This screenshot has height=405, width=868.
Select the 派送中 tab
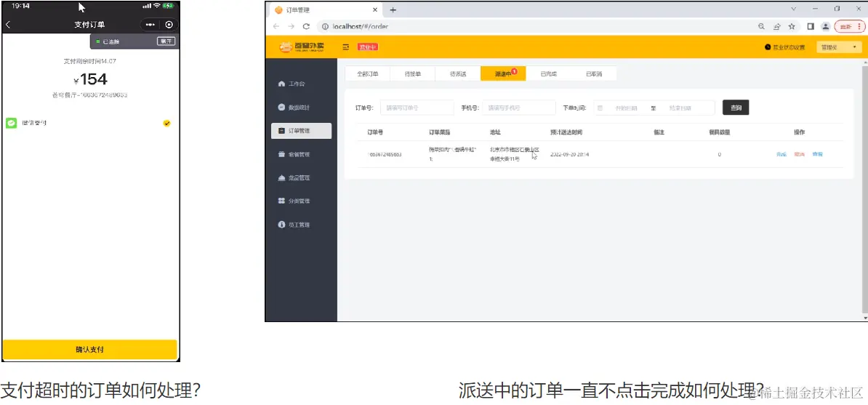tap(503, 73)
